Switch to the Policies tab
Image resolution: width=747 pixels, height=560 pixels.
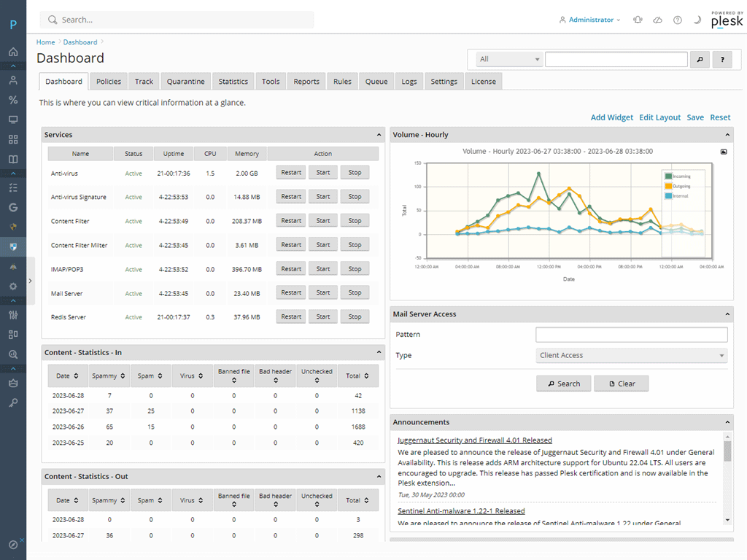109,82
